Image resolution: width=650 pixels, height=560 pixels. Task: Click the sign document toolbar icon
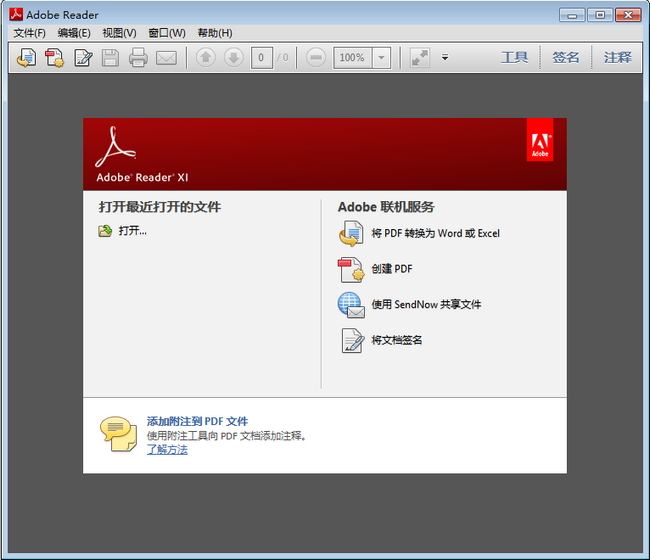pyautogui.click(x=83, y=58)
